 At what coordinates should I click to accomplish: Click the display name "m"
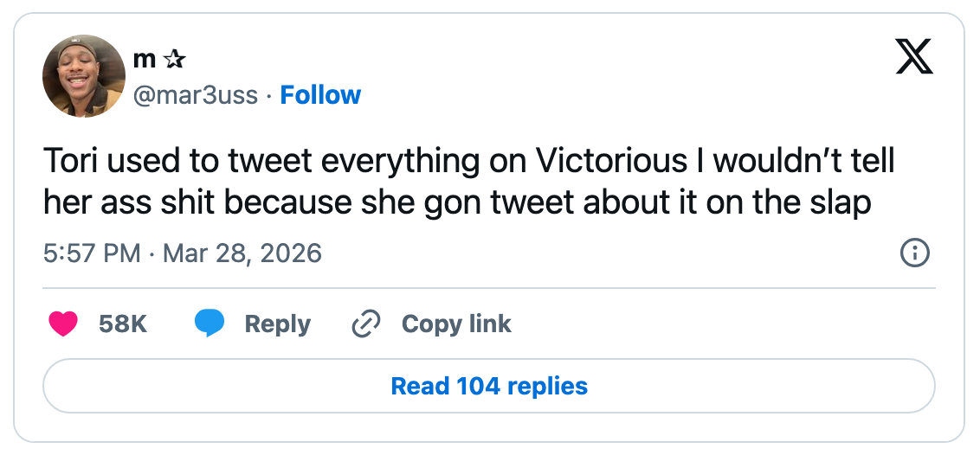[x=145, y=60]
